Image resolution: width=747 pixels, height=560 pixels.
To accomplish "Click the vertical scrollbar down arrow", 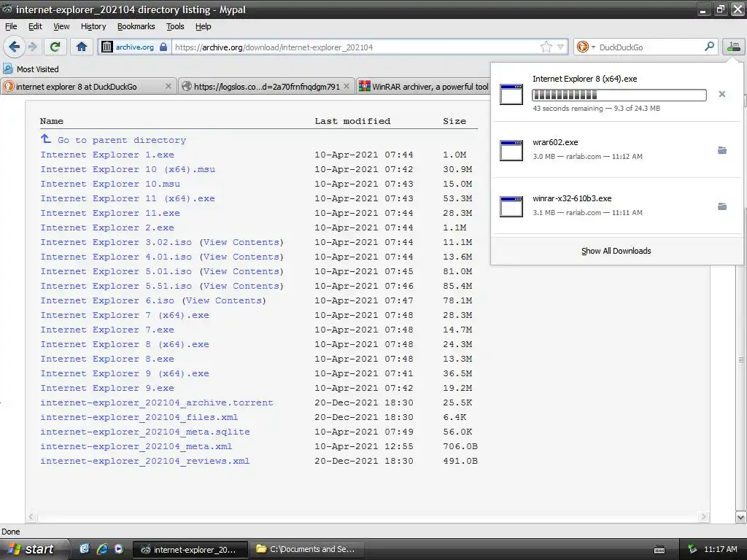I will click(x=741, y=517).
